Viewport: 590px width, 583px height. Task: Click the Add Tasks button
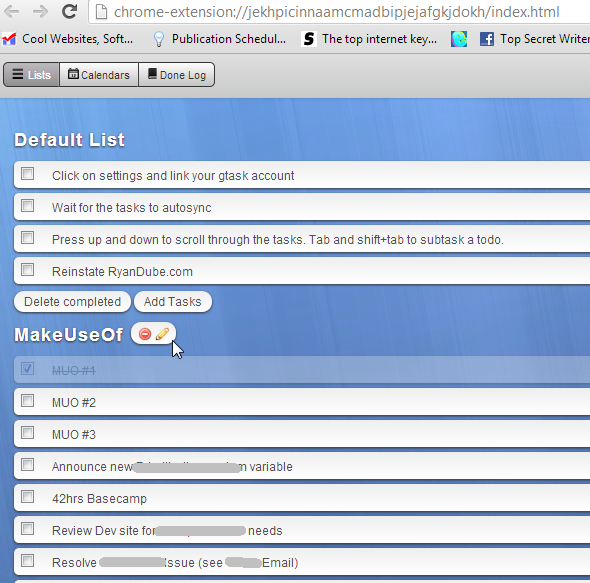coord(173,302)
